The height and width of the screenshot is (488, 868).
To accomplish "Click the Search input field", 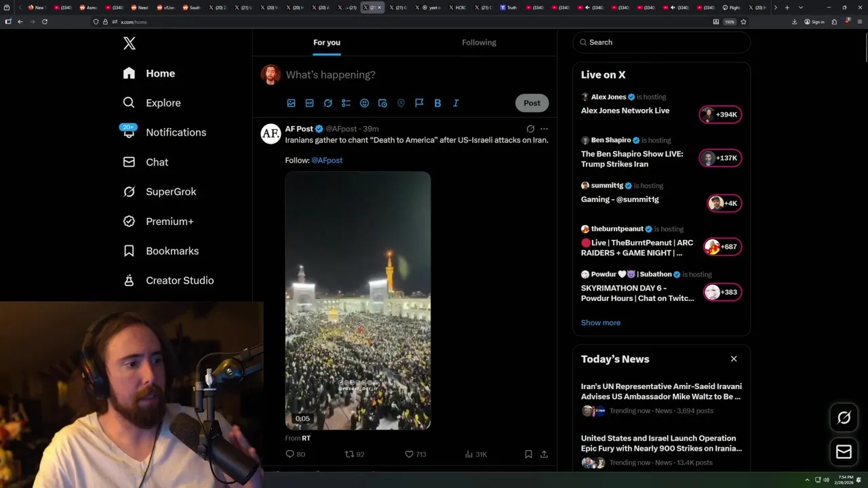I will pyautogui.click(x=665, y=42).
